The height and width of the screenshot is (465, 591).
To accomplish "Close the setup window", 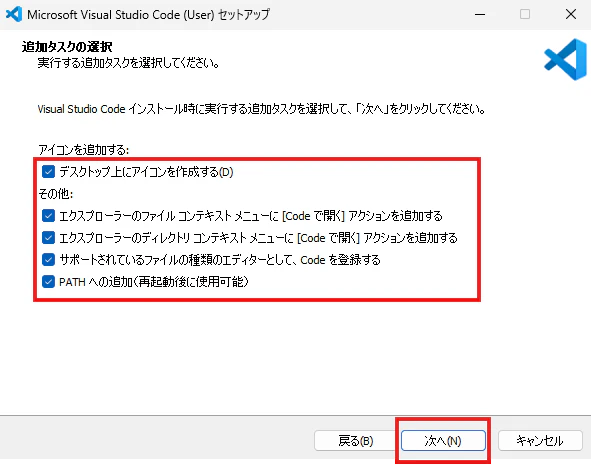I will pos(571,14).
